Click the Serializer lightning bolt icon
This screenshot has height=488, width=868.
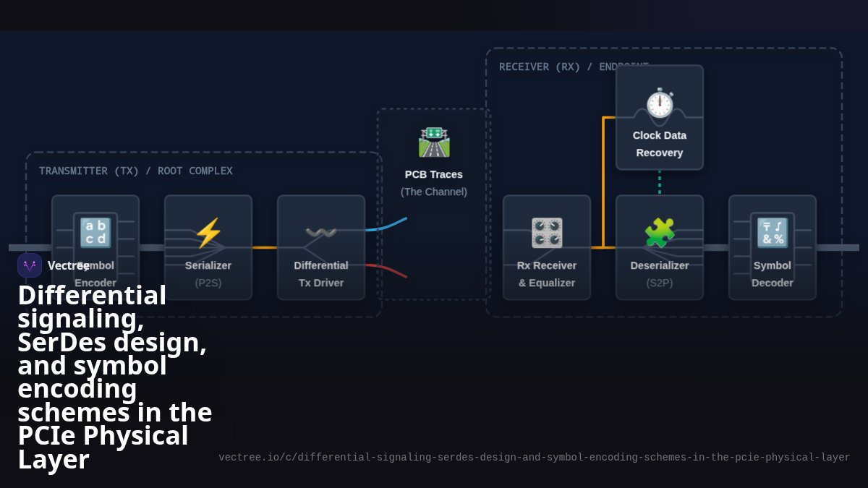pos(208,233)
